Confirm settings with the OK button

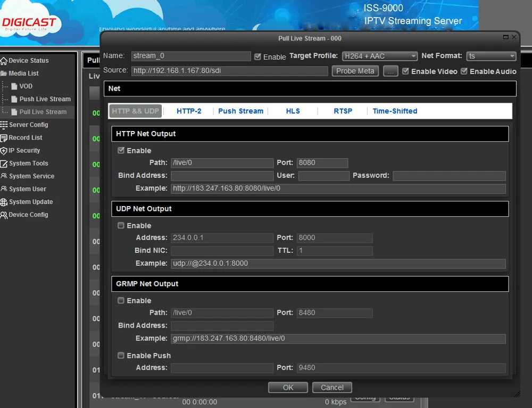[287, 387]
